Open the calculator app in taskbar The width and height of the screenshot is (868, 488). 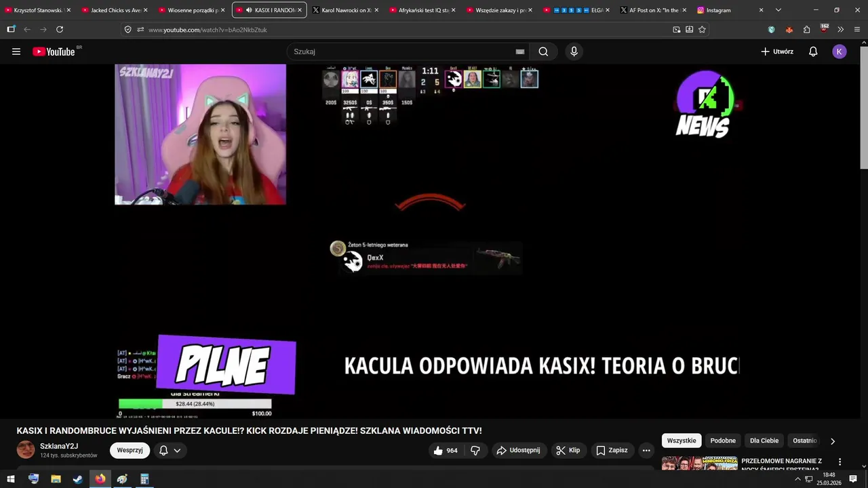point(144,479)
